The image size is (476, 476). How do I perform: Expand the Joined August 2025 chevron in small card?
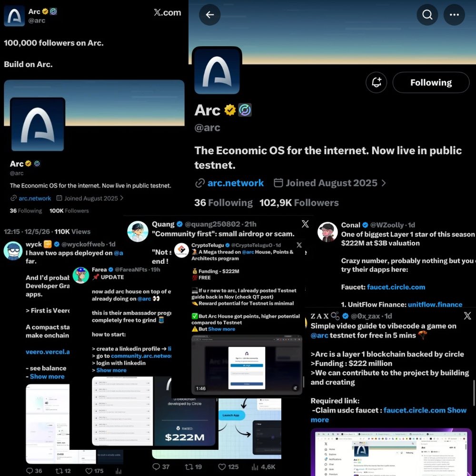pyautogui.click(x=122, y=198)
